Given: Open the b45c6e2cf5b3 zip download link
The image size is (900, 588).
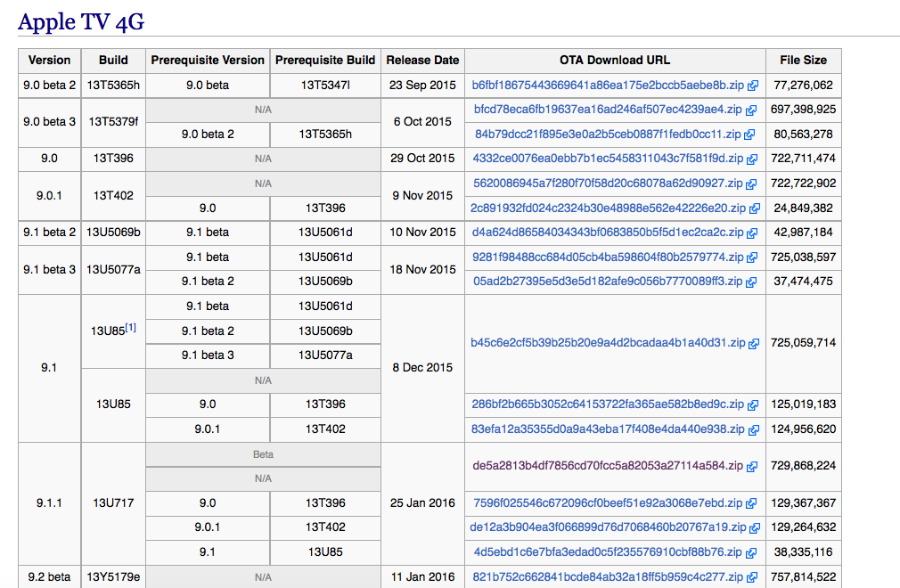Looking at the screenshot, I should click(x=608, y=342).
